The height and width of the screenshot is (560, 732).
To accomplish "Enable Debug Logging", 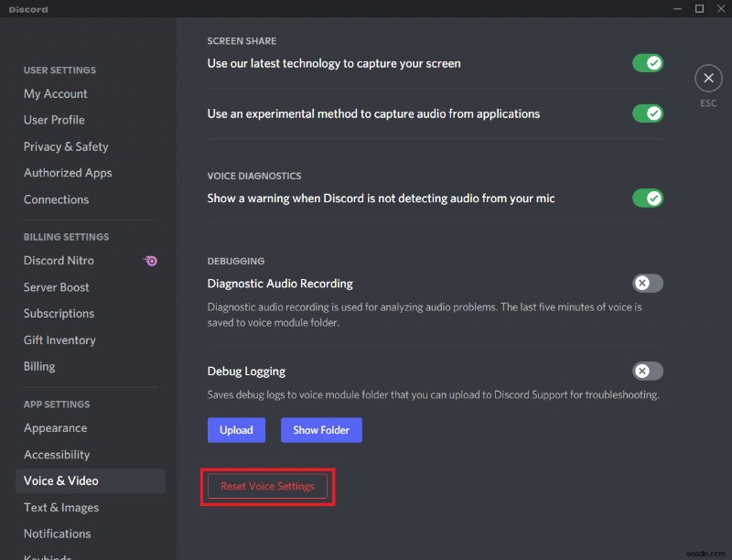I will tap(648, 372).
